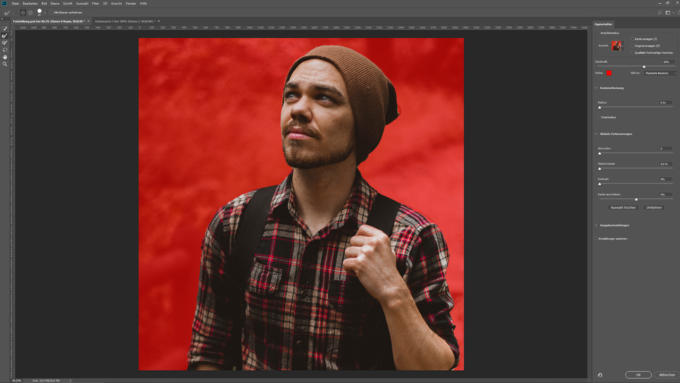Click the Kante verschieben slider handle
The height and width of the screenshot is (383, 680).
click(636, 200)
